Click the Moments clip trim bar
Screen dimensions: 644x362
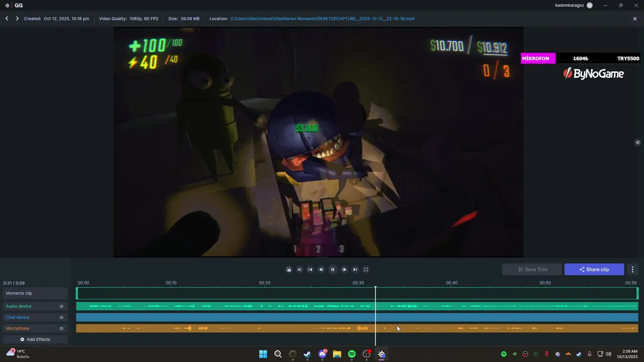click(x=357, y=293)
